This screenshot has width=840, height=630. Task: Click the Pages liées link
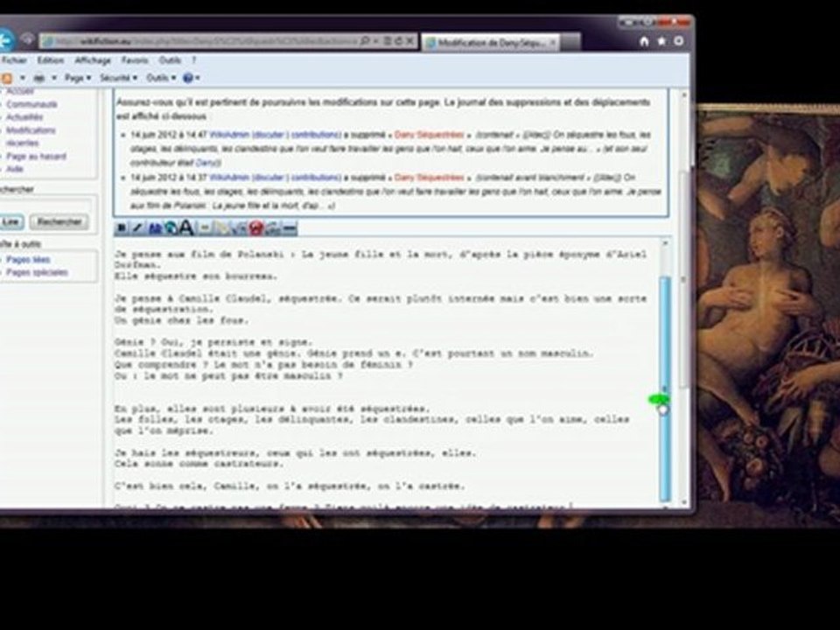pos(28,260)
